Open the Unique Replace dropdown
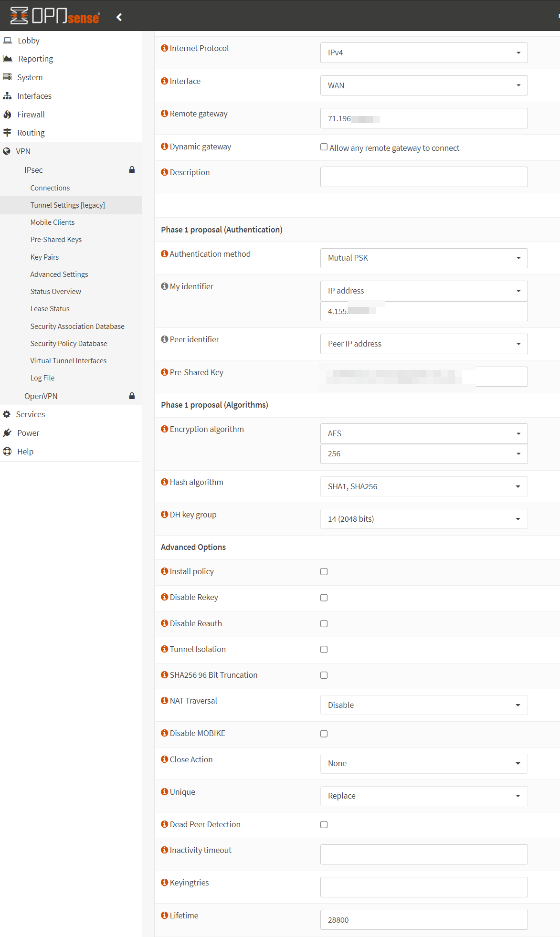This screenshot has width=560, height=937. (x=424, y=796)
